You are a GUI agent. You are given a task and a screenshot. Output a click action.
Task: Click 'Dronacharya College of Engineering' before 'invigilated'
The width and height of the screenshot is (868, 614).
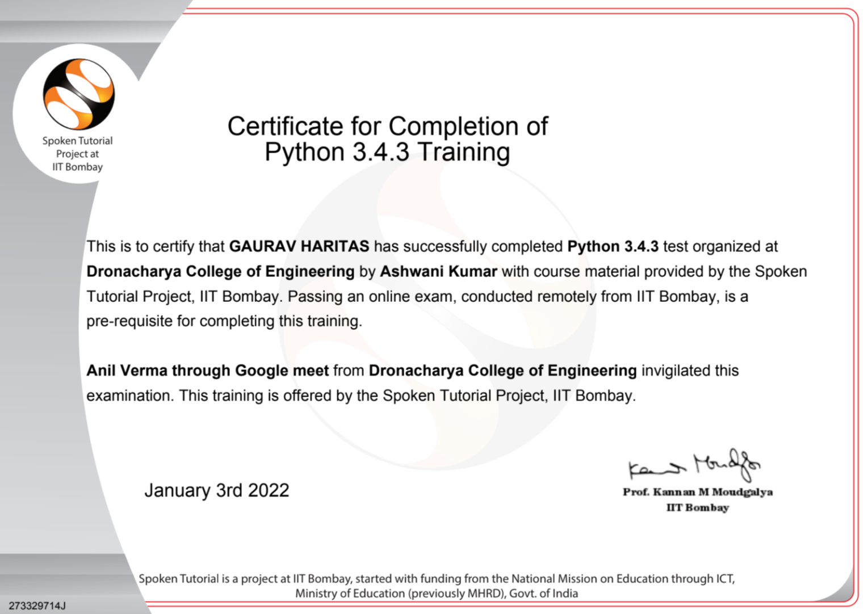[x=502, y=371]
